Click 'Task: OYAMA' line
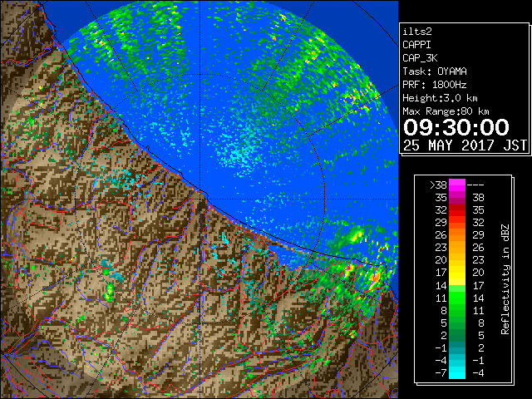532x399 pixels. [x=435, y=71]
